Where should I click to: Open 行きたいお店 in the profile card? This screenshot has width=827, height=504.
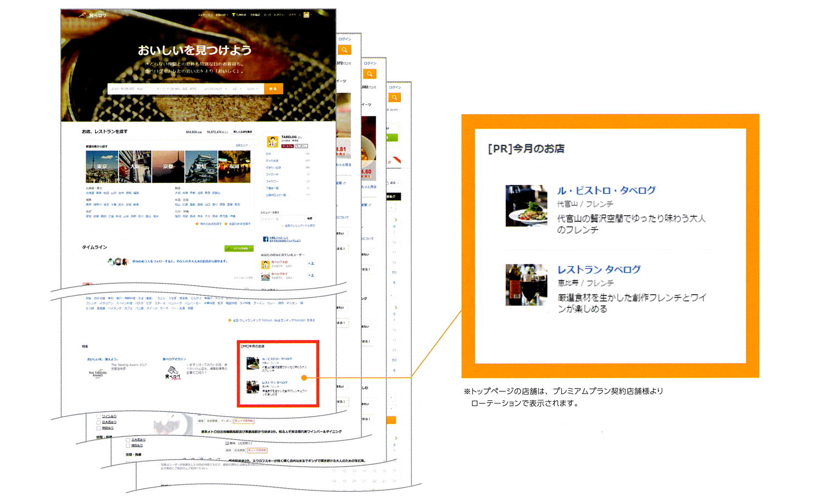click(x=273, y=167)
